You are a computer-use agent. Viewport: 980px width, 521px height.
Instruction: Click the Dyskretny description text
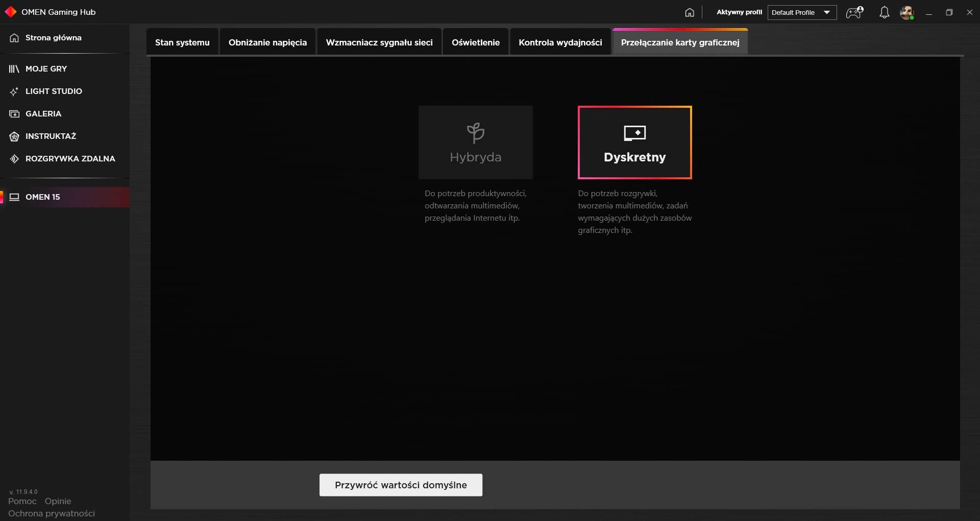tap(635, 212)
